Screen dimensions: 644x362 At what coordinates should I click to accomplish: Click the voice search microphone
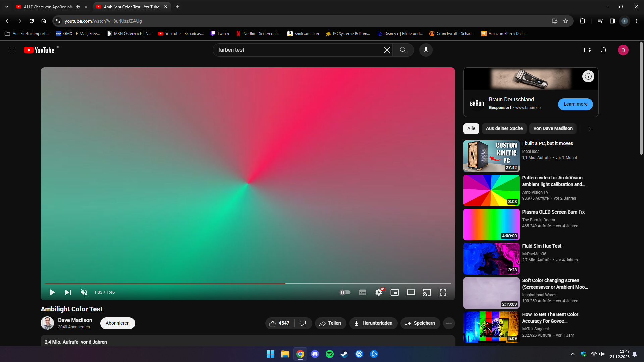point(426,50)
